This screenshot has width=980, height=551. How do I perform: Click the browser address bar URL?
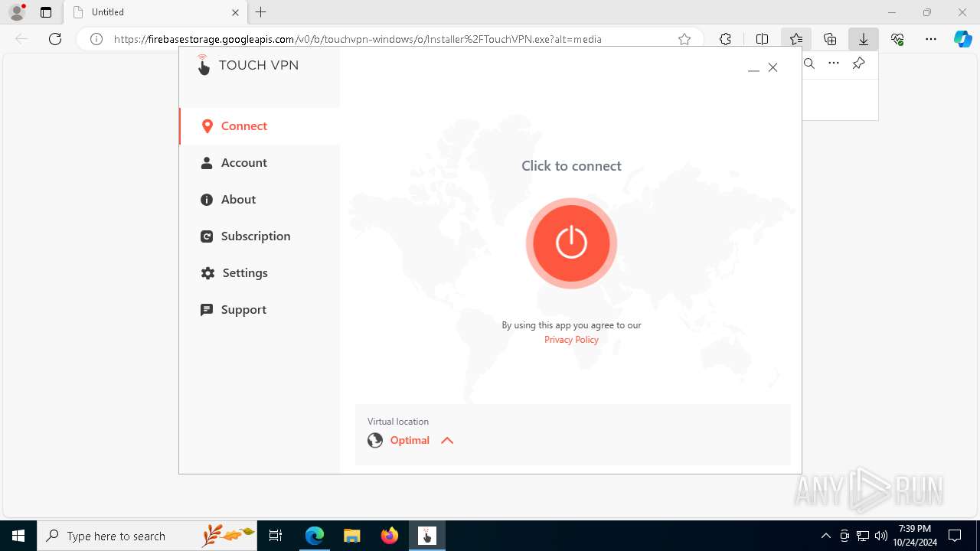(x=358, y=39)
